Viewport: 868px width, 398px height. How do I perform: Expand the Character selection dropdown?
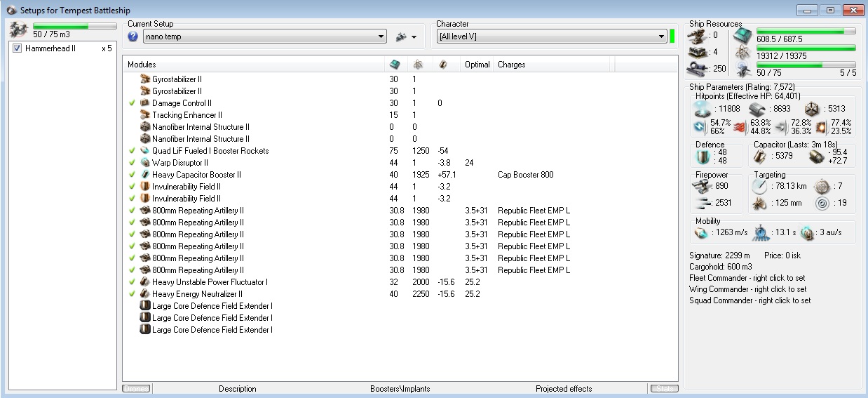[661, 37]
